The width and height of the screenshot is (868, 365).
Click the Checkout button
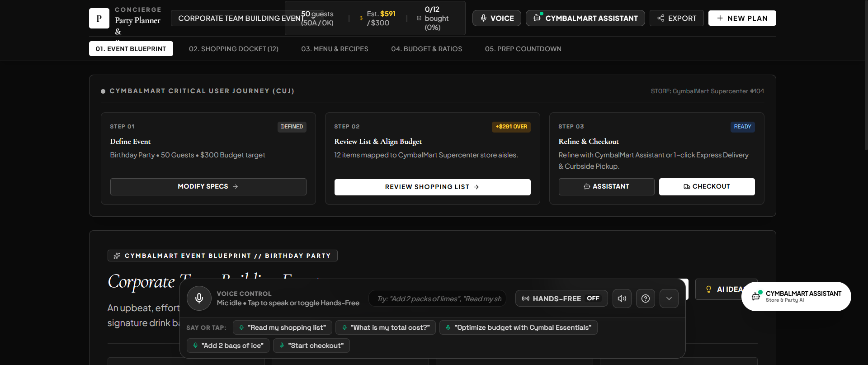click(707, 187)
